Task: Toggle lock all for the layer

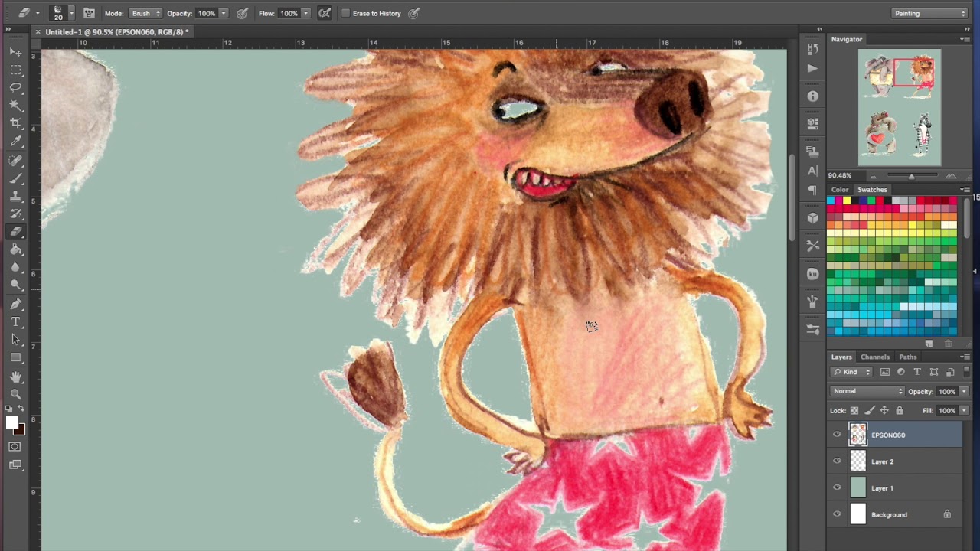Action: click(x=900, y=411)
